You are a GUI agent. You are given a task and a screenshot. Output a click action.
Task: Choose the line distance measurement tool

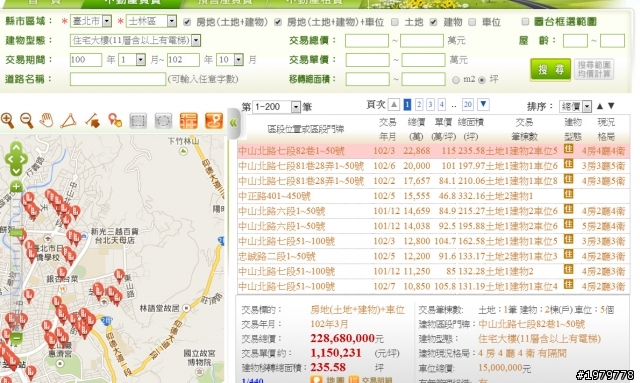(92, 121)
